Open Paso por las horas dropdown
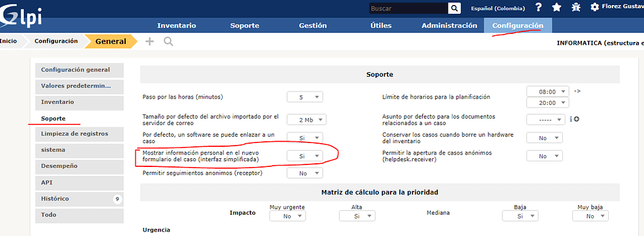644x236 pixels. 305,97
